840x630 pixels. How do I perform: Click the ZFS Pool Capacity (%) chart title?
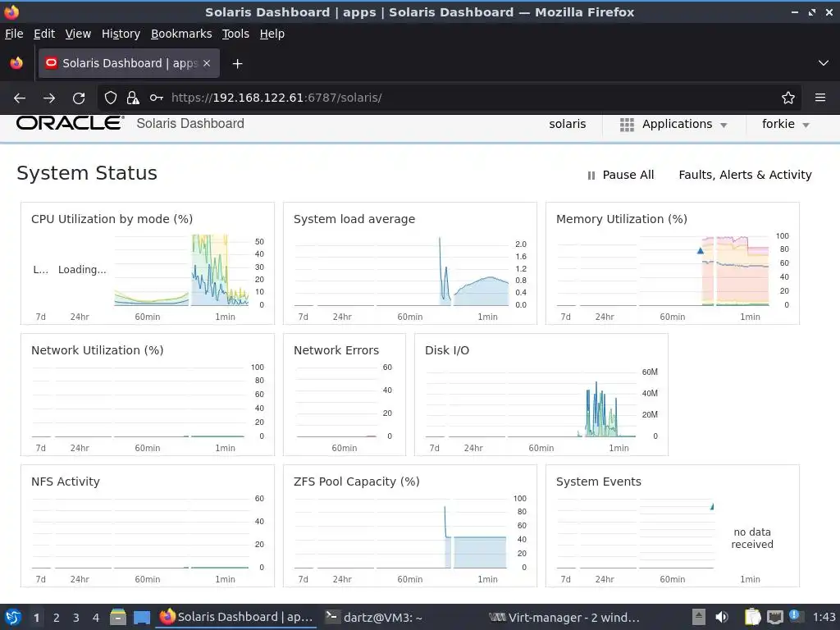356,482
